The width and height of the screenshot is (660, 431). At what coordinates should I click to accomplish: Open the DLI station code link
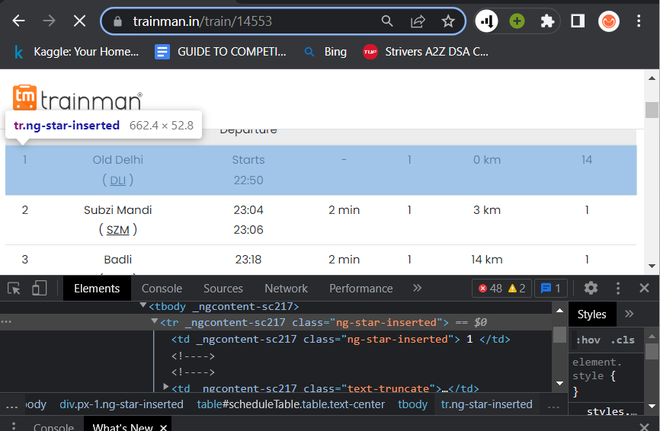tap(118, 181)
